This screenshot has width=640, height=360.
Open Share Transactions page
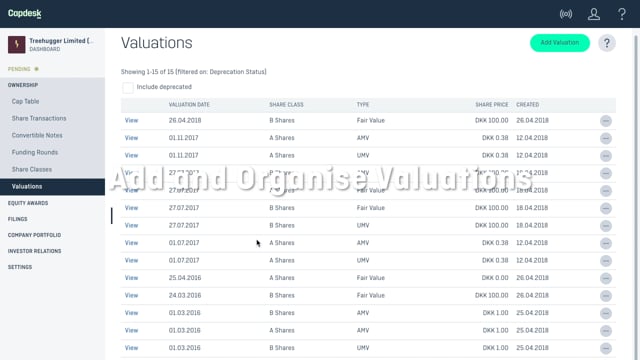click(x=39, y=118)
